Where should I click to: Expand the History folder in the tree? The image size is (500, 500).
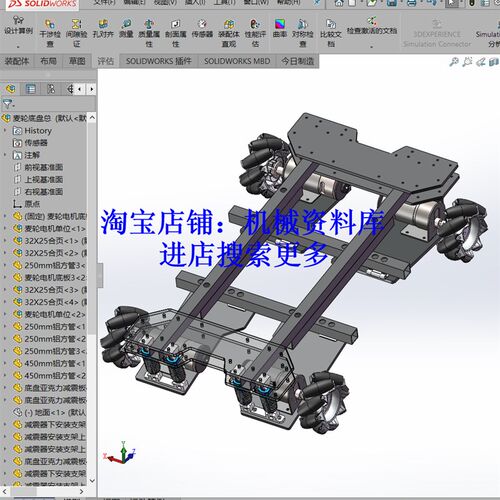[5, 130]
